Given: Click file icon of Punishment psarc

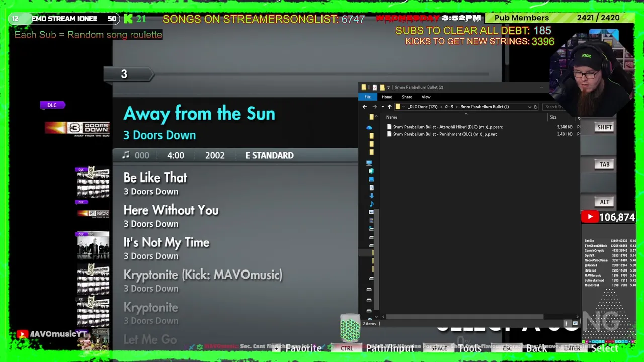Looking at the screenshot, I should [389, 134].
